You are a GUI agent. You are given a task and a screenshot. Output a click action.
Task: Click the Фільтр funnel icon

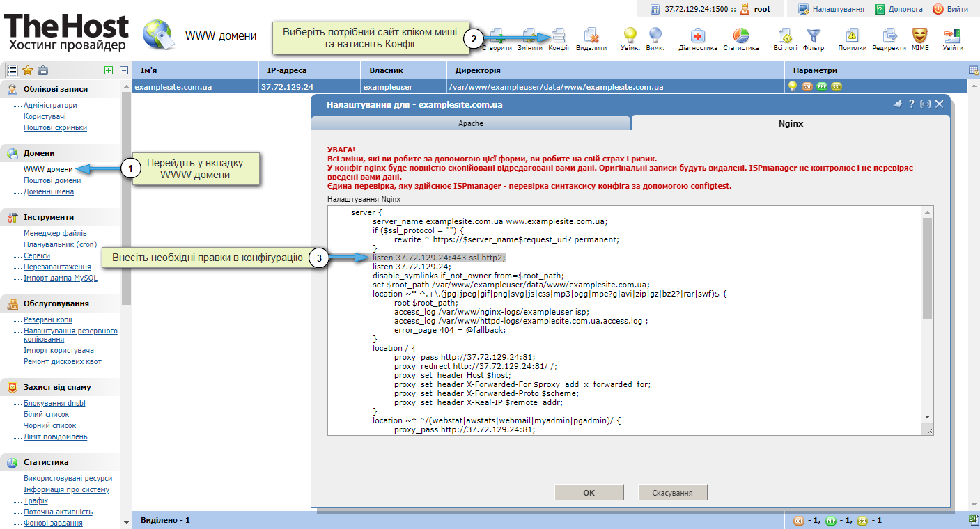tap(814, 34)
